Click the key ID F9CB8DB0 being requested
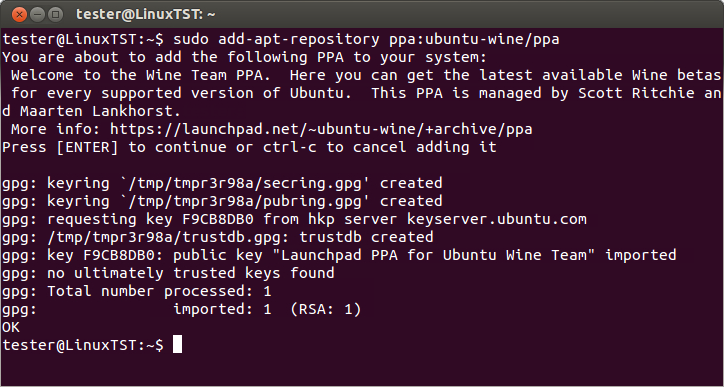This screenshot has height=387, width=724. [218, 219]
